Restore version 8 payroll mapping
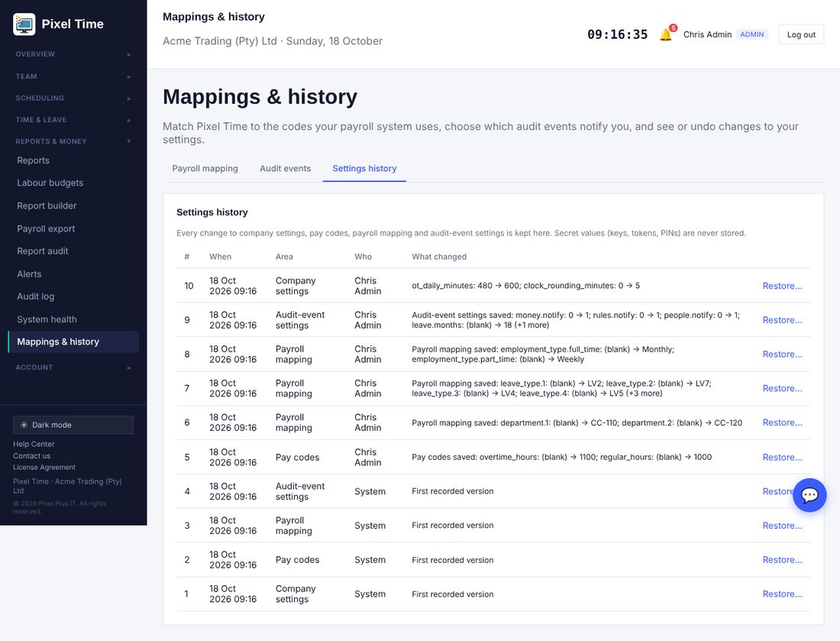Screen dimensions: 840x641 [782, 354]
